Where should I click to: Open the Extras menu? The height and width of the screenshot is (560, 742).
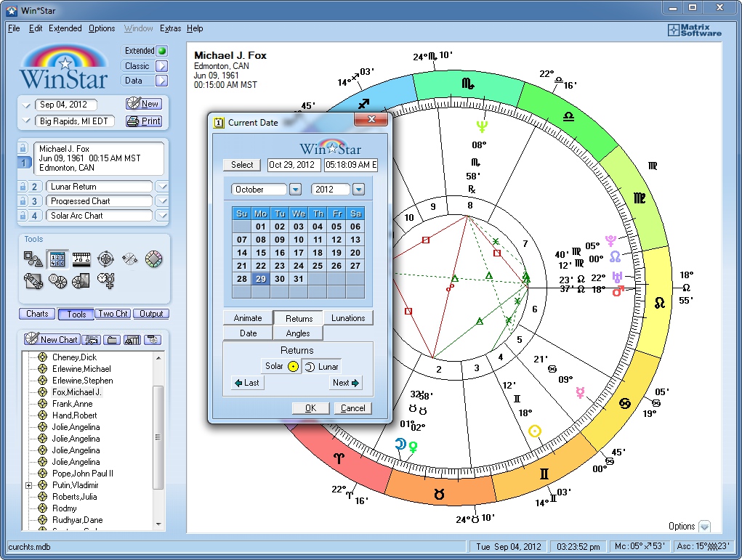pyautogui.click(x=170, y=28)
